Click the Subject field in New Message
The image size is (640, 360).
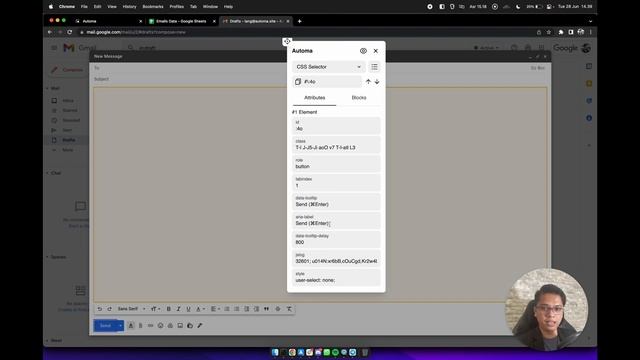[x=320, y=79]
